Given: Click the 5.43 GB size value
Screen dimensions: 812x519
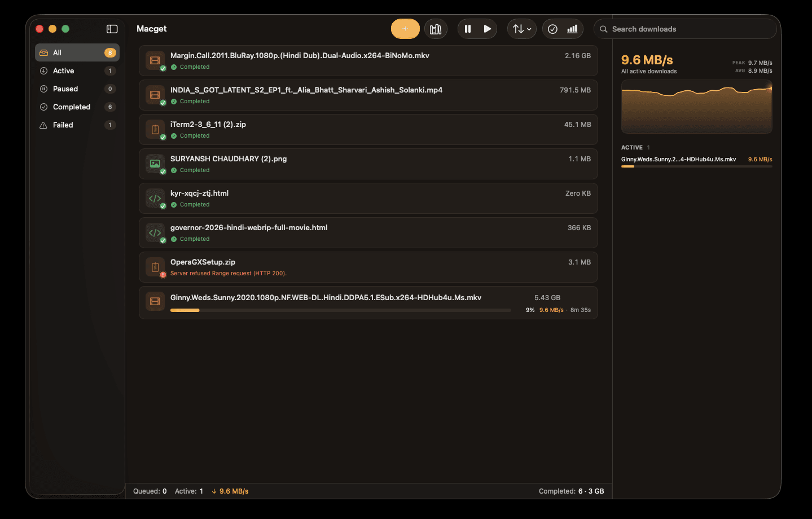Looking at the screenshot, I should click(x=547, y=297).
